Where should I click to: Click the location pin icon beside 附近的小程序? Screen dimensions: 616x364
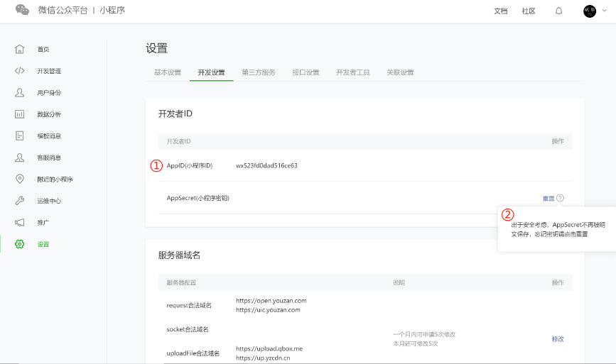(x=20, y=179)
